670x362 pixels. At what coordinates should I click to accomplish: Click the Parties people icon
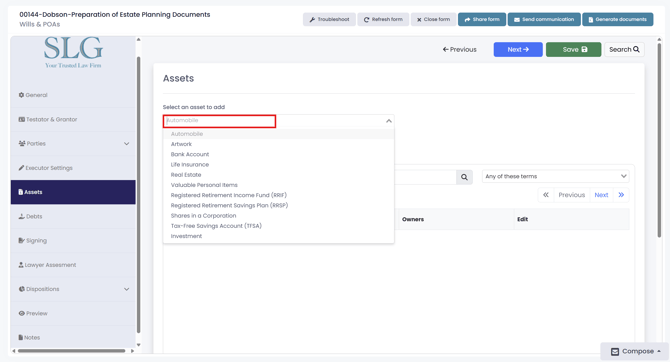point(22,144)
